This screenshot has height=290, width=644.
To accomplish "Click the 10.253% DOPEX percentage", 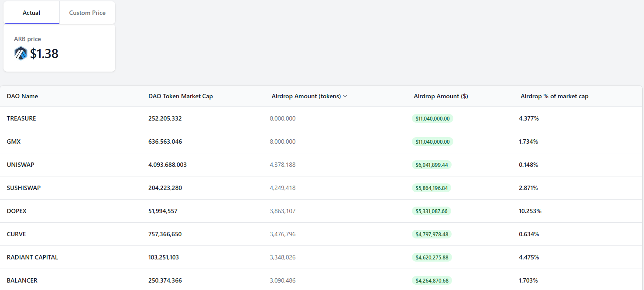I will click(x=530, y=211).
